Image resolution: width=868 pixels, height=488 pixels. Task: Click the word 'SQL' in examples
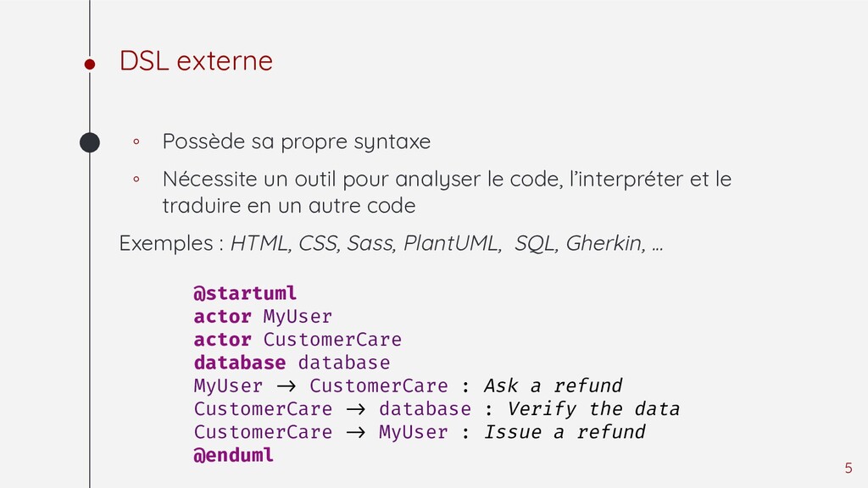(x=534, y=243)
